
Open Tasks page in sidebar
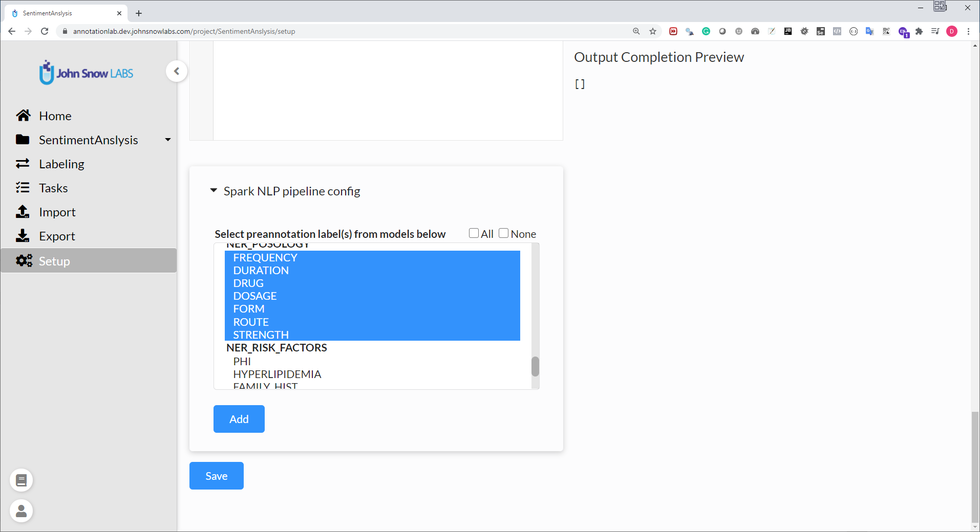(x=53, y=188)
